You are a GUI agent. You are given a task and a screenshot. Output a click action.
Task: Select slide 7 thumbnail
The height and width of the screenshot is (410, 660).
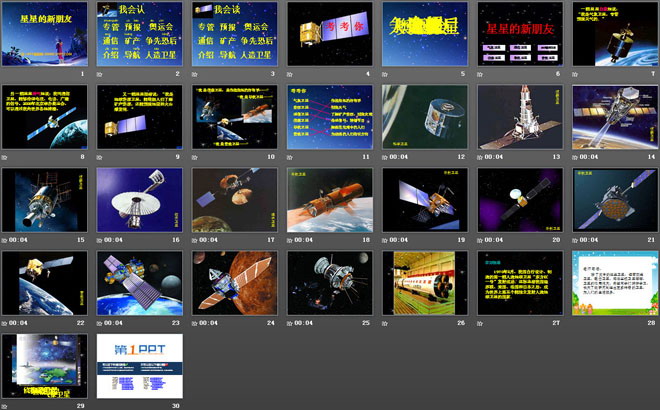coord(615,34)
